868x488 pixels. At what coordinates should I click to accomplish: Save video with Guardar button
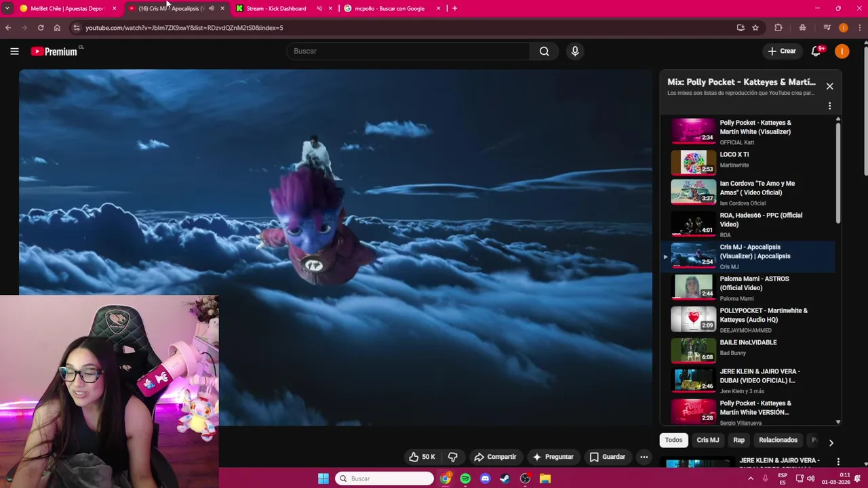coord(607,457)
